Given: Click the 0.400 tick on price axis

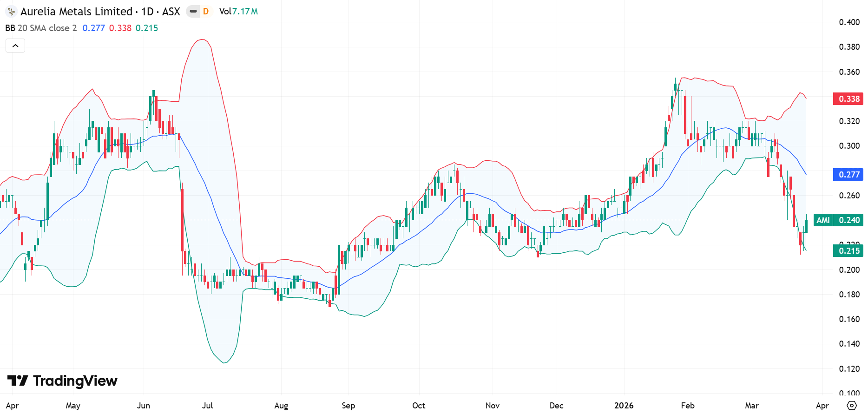Looking at the screenshot, I should 849,22.
